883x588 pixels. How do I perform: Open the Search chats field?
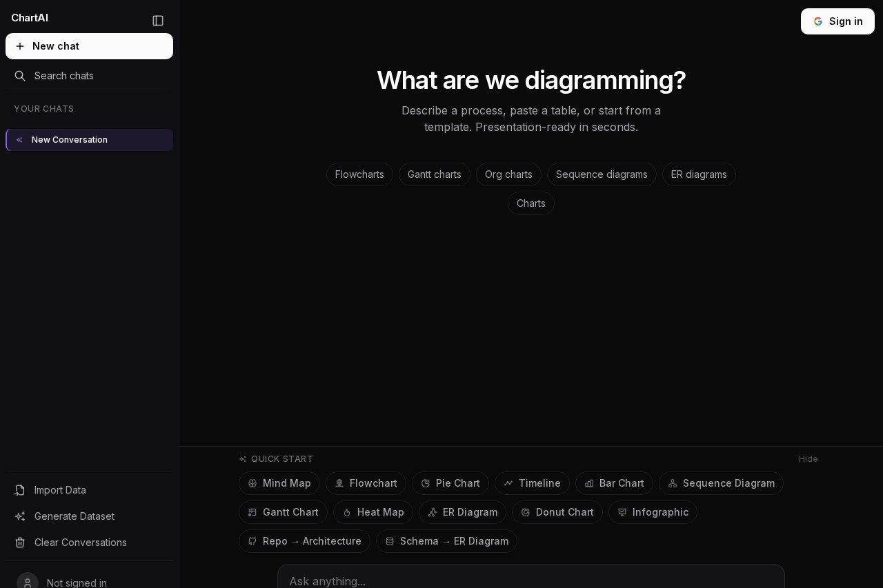[90, 76]
